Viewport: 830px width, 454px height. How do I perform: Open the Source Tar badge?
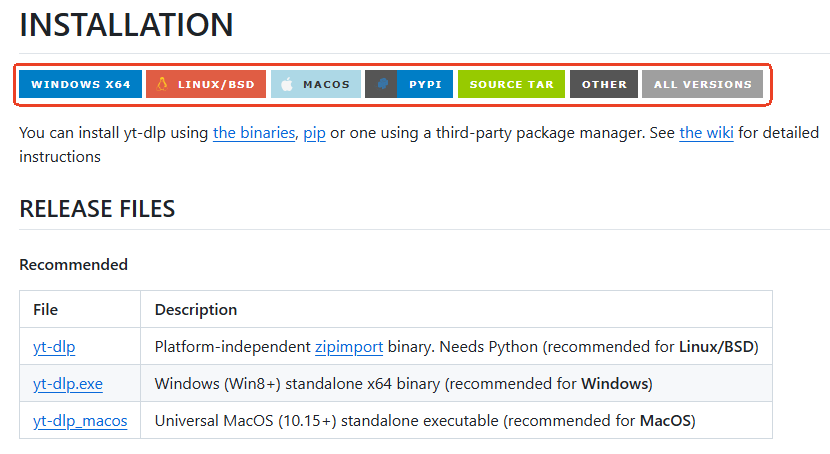tap(511, 85)
